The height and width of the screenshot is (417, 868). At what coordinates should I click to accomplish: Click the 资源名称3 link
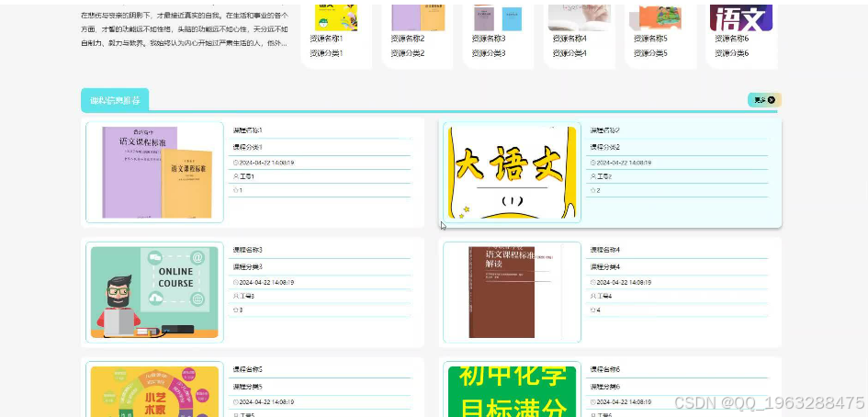click(489, 39)
